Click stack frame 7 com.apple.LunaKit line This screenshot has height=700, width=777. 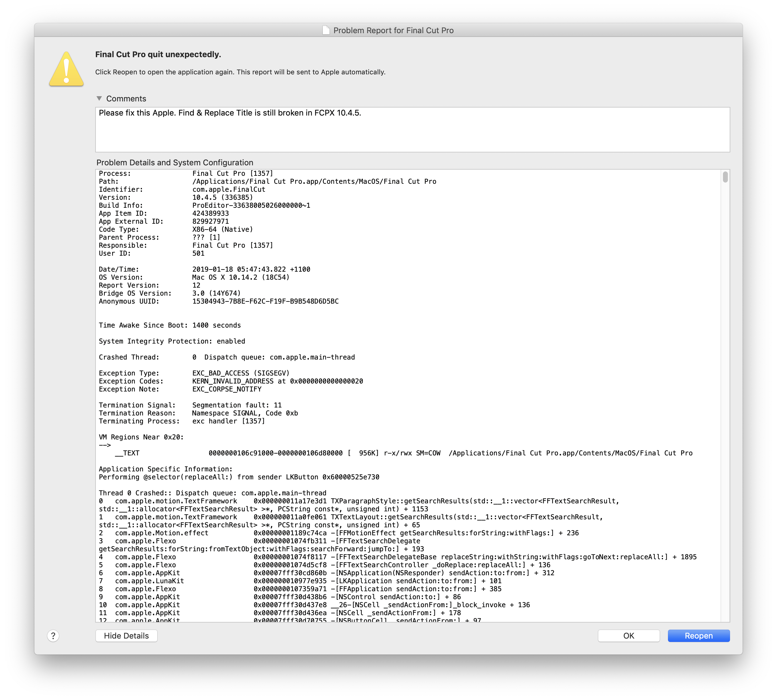pyautogui.click(x=300, y=581)
